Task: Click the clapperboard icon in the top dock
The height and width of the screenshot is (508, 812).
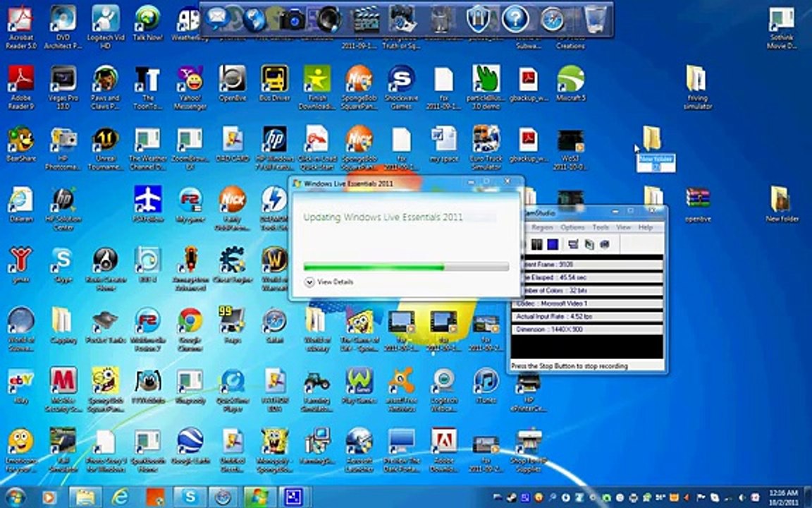Action: pyautogui.click(x=367, y=19)
